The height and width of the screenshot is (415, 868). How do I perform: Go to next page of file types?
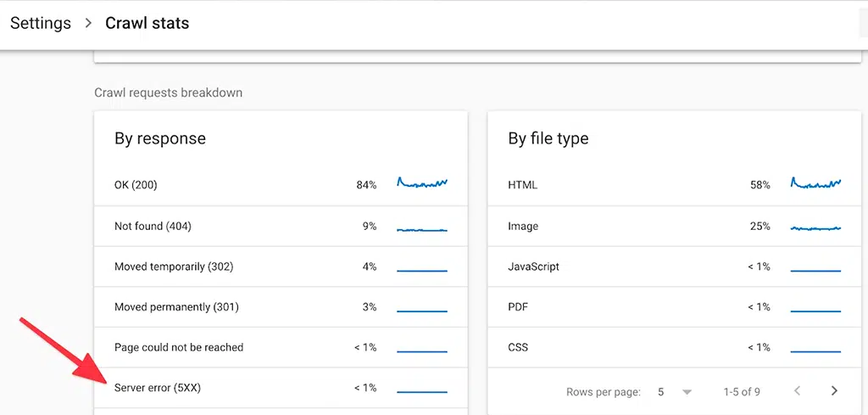pyautogui.click(x=834, y=391)
